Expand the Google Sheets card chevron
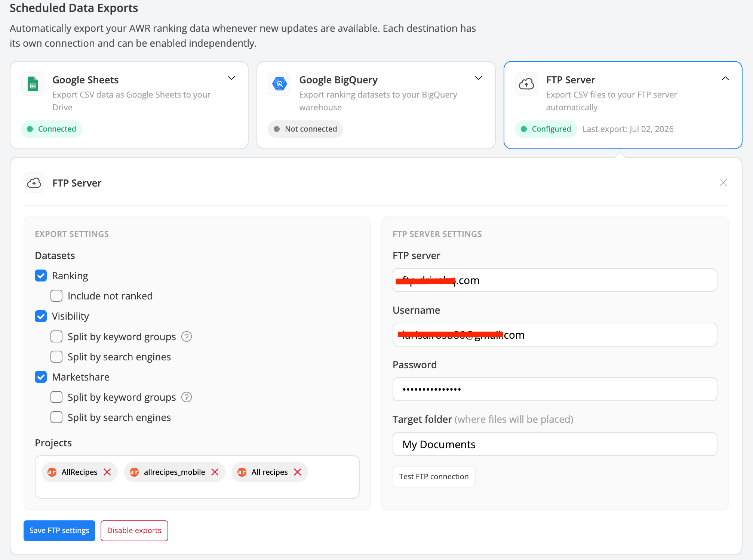753x560 pixels. [231, 78]
